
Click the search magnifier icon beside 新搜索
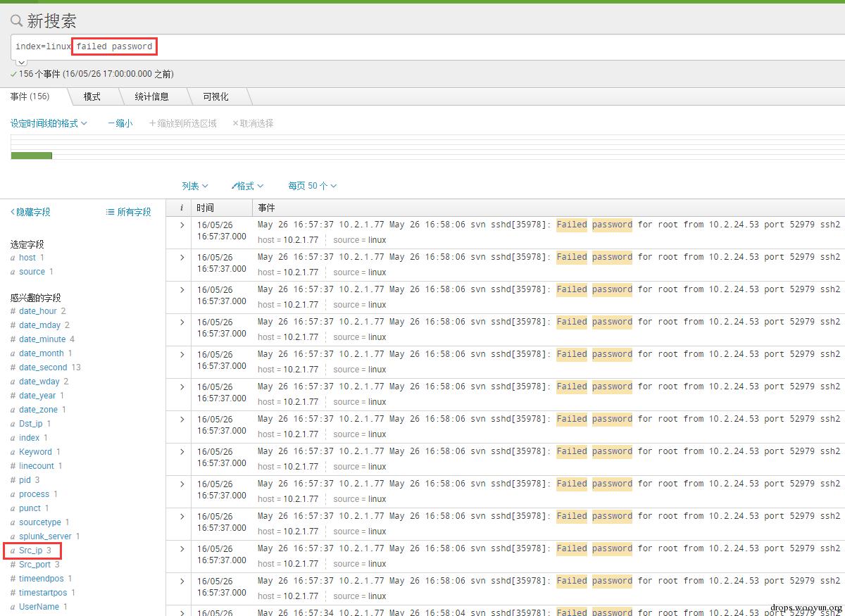[x=16, y=21]
